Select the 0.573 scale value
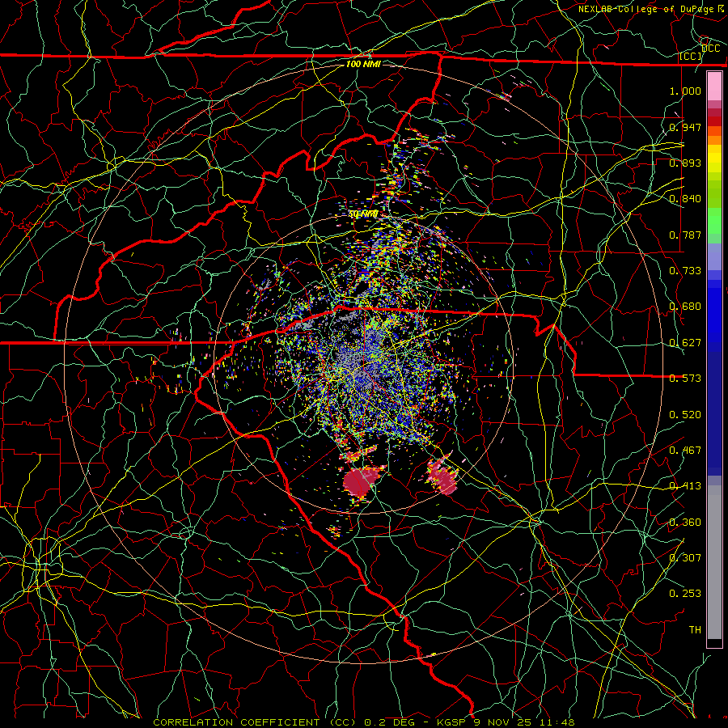The image size is (728, 728). pyautogui.click(x=685, y=379)
